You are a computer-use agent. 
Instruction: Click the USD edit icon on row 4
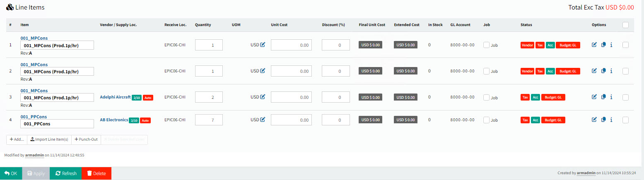pos(263,120)
